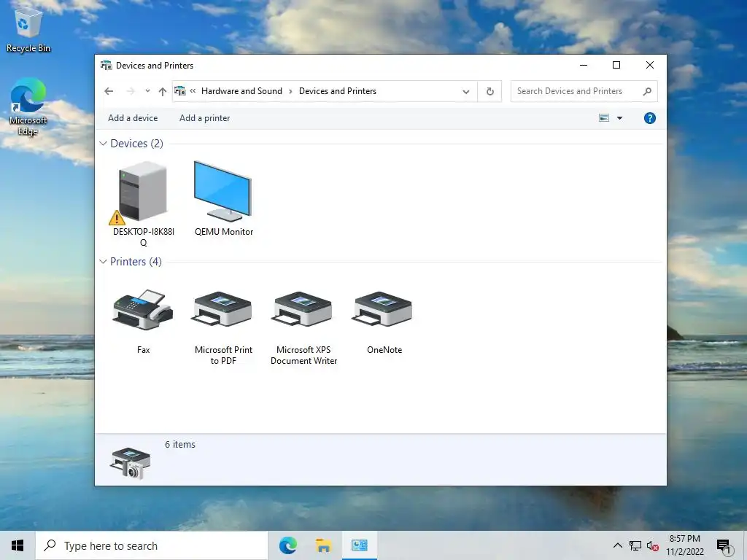Click the '6 items' status text
Screen dimensions: 747x560
click(180, 444)
